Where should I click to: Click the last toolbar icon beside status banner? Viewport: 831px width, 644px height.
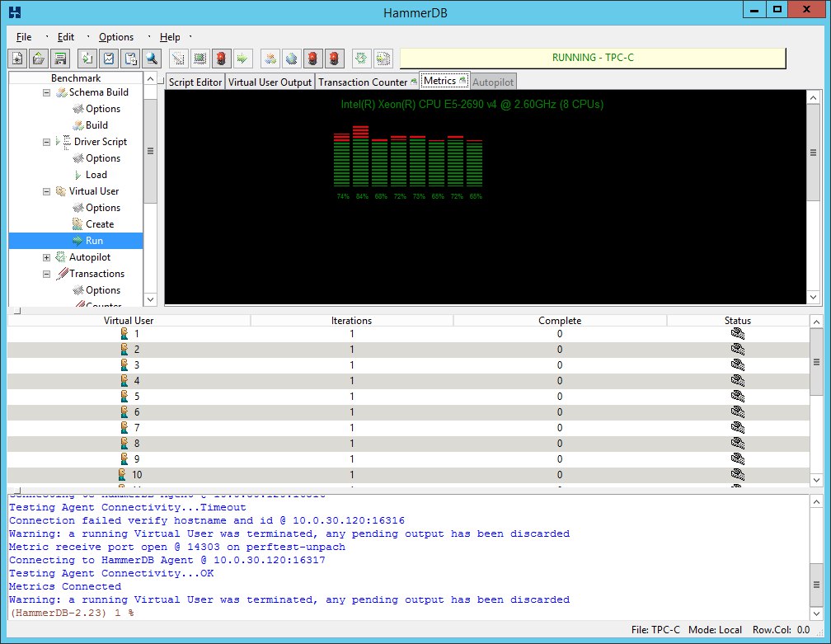pos(383,59)
